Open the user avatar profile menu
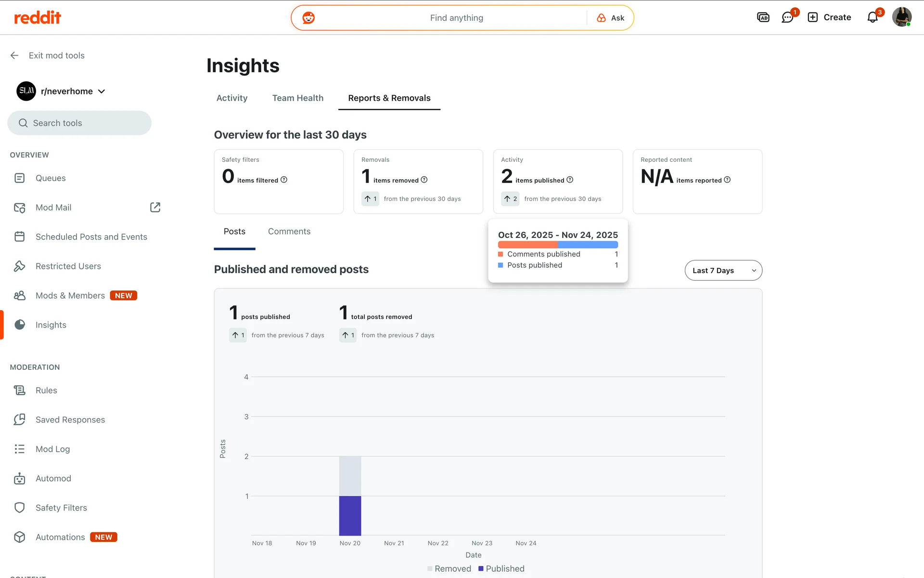 [x=901, y=17]
